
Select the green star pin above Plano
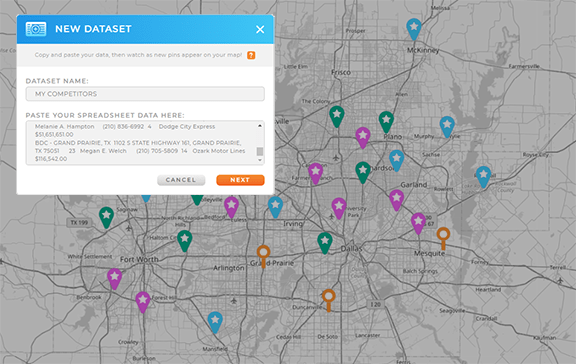(x=386, y=122)
